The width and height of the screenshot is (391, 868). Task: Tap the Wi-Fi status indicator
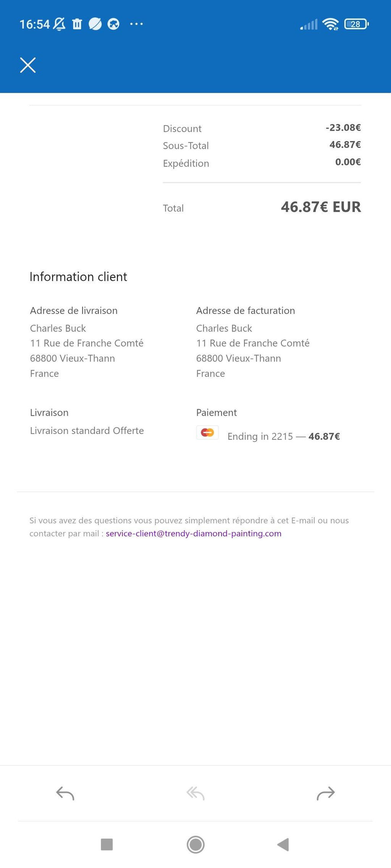pyautogui.click(x=330, y=24)
